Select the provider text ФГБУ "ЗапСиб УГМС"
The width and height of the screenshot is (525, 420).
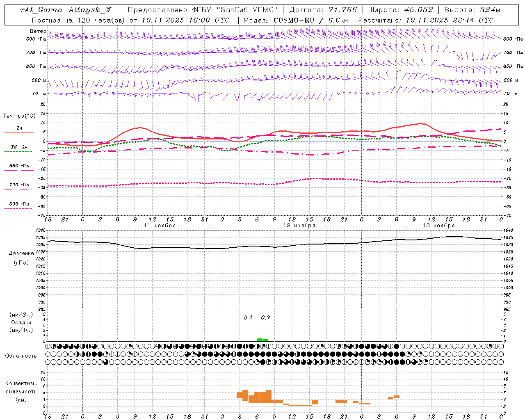point(235,10)
